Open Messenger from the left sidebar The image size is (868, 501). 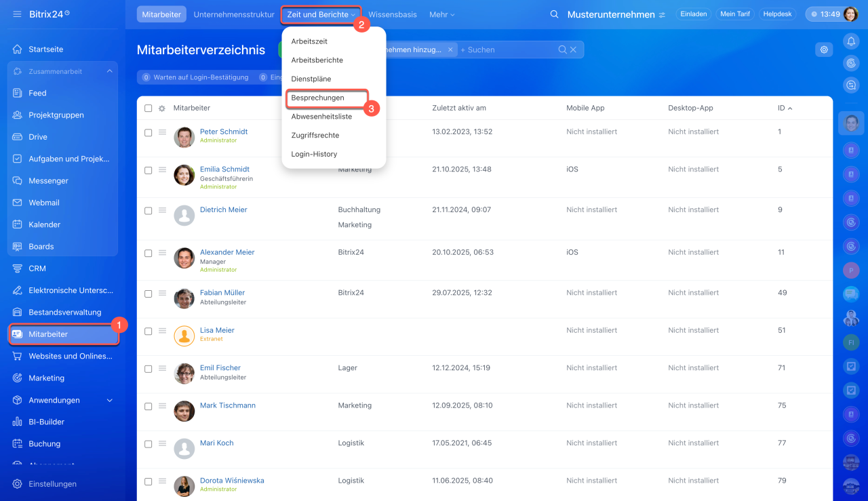48,181
